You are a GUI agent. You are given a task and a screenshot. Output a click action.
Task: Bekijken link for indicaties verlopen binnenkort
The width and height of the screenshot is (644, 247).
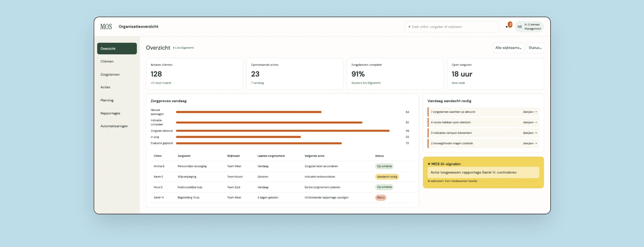tap(530, 133)
